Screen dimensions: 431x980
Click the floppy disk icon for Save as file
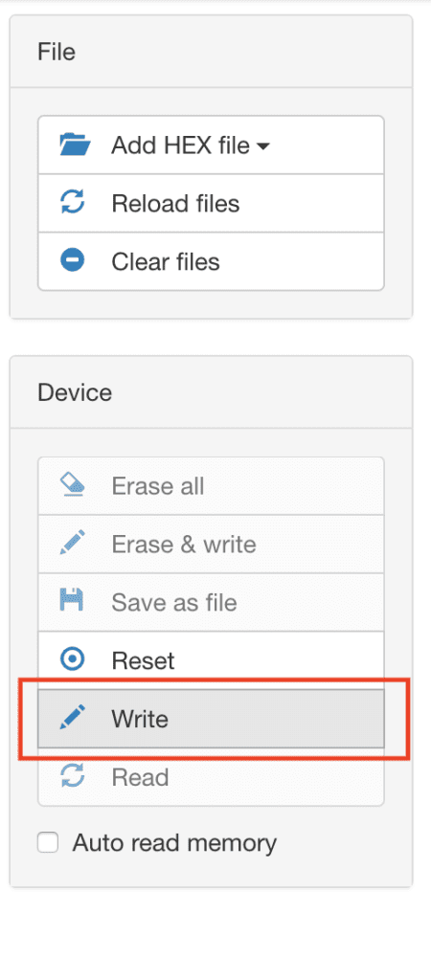click(x=73, y=601)
